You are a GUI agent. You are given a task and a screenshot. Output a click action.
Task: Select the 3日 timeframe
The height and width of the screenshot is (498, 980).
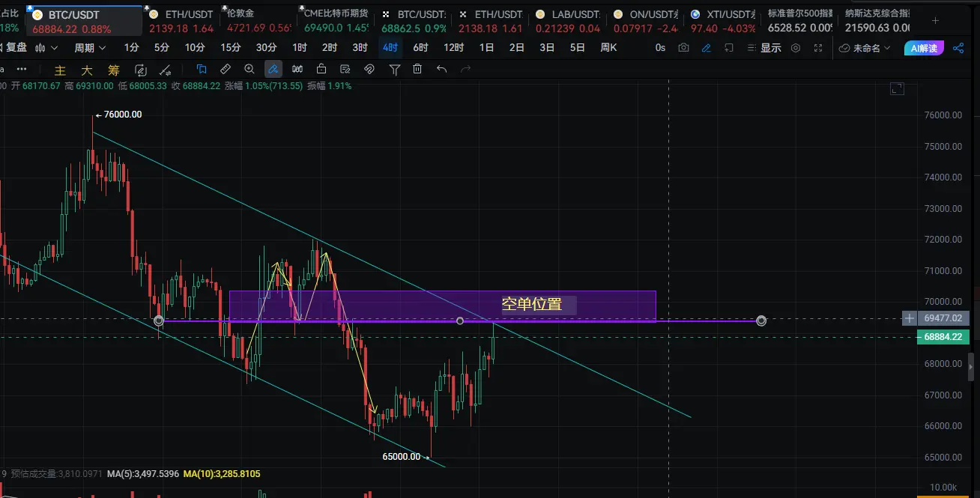tap(547, 48)
